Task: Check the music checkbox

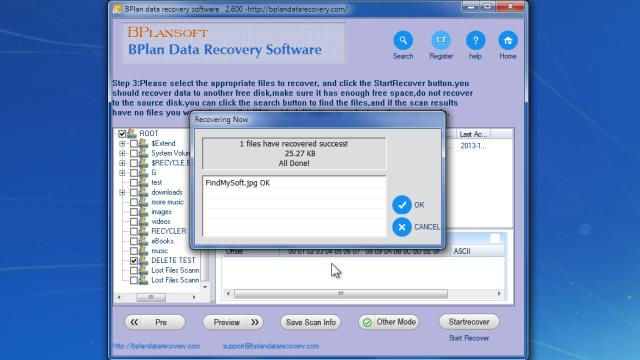Action: (134, 251)
